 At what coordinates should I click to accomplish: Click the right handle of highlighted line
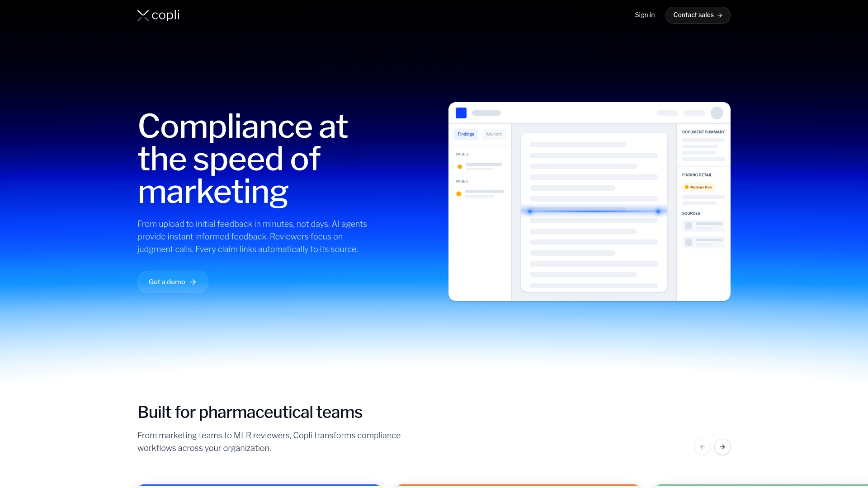click(x=658, y=211)
